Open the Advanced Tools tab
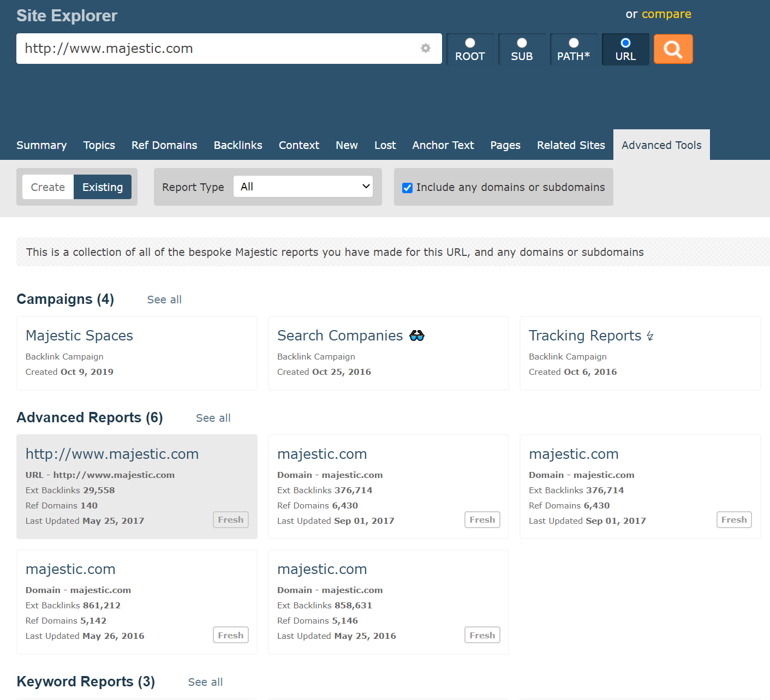The height and width of the screenshot is (700, 770). pyautogui.click(x=661, y=145)
